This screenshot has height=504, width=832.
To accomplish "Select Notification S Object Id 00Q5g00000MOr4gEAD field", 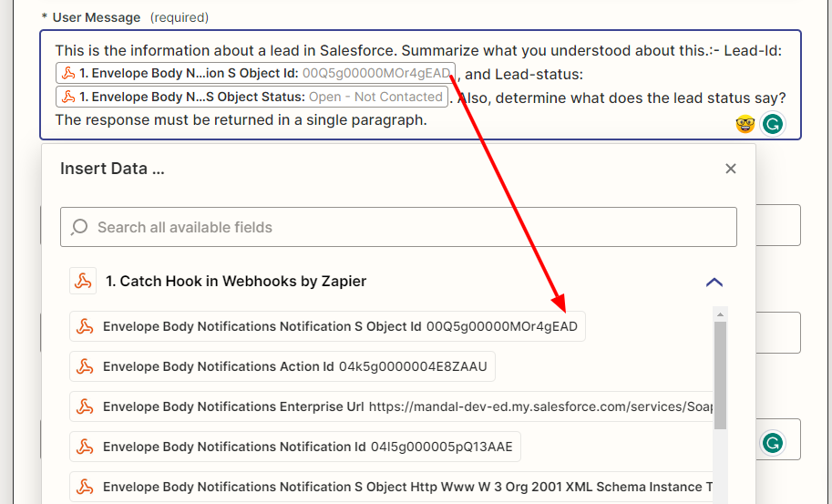I will pos(328,326).
